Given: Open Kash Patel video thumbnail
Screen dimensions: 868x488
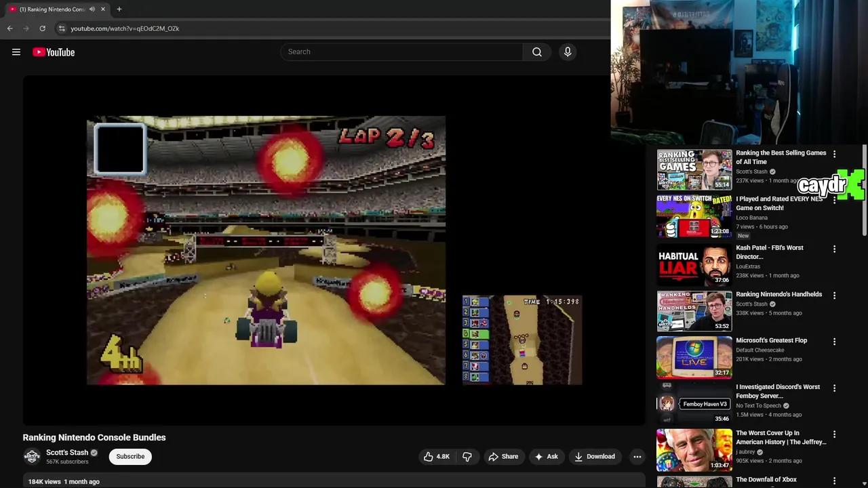Looking at the screenshot, I should click(x=694, y=265).
